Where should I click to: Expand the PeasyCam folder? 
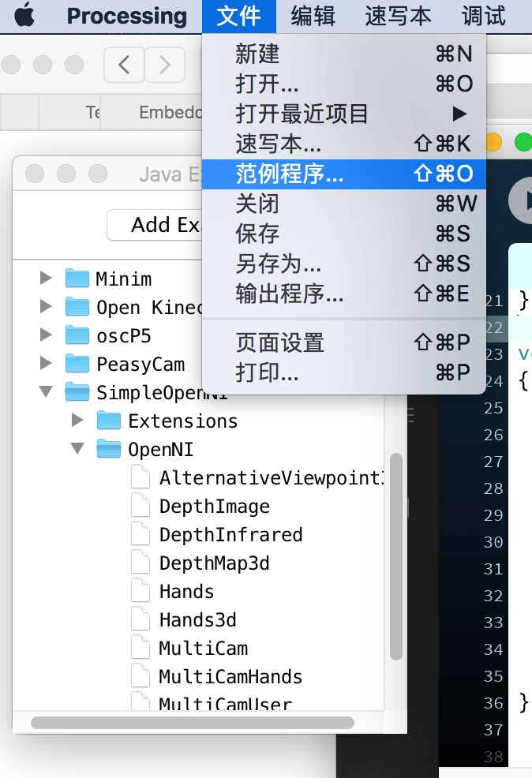(46, 363)
